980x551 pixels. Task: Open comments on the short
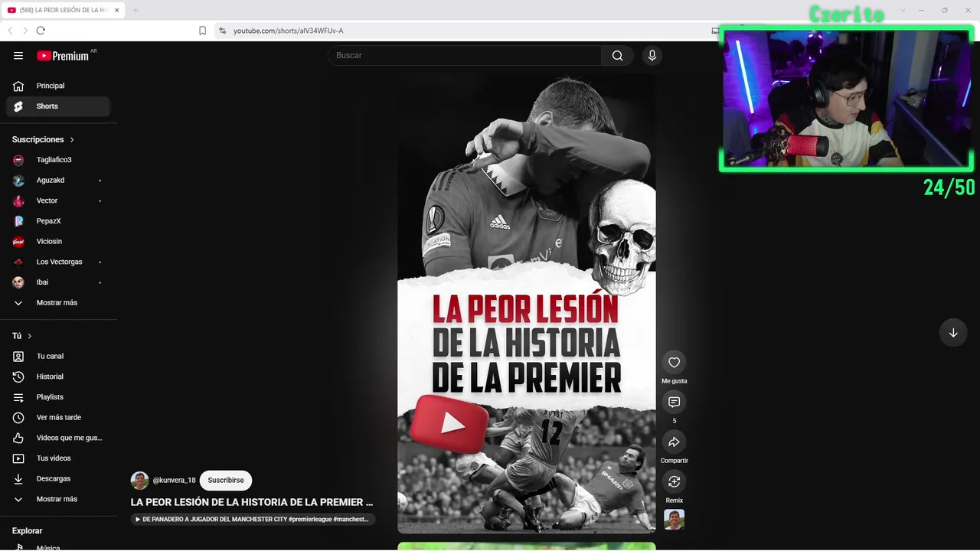point(675,402)
